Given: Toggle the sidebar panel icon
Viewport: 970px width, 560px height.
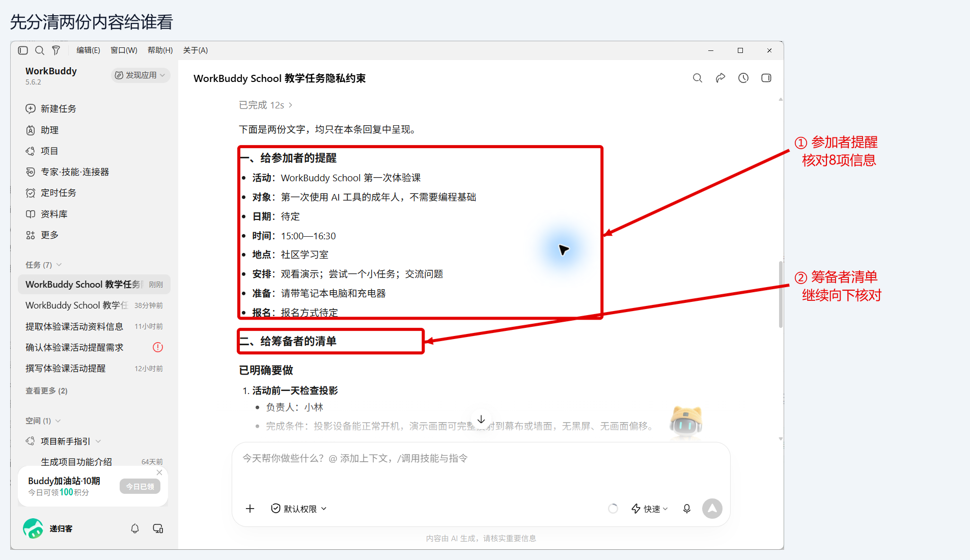Looking at the screenshot, I should [x=23, y=50].
